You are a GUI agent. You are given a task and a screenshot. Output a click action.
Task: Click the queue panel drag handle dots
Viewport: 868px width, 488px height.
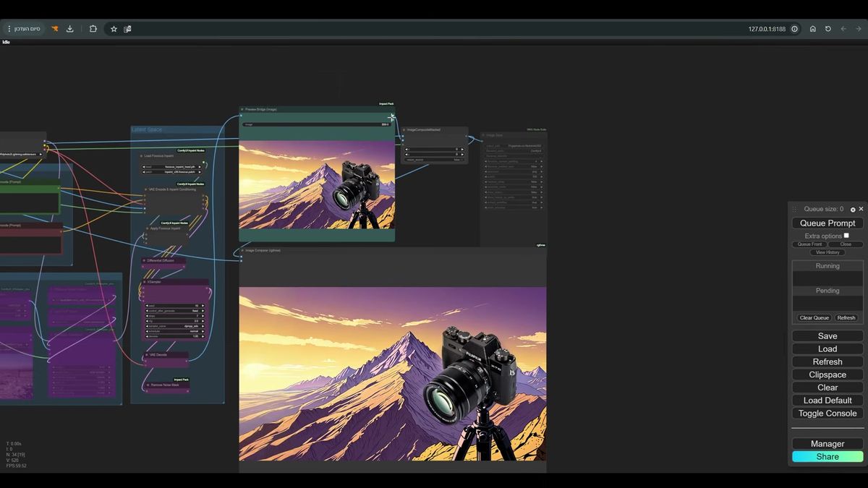(x=795, y=210)
